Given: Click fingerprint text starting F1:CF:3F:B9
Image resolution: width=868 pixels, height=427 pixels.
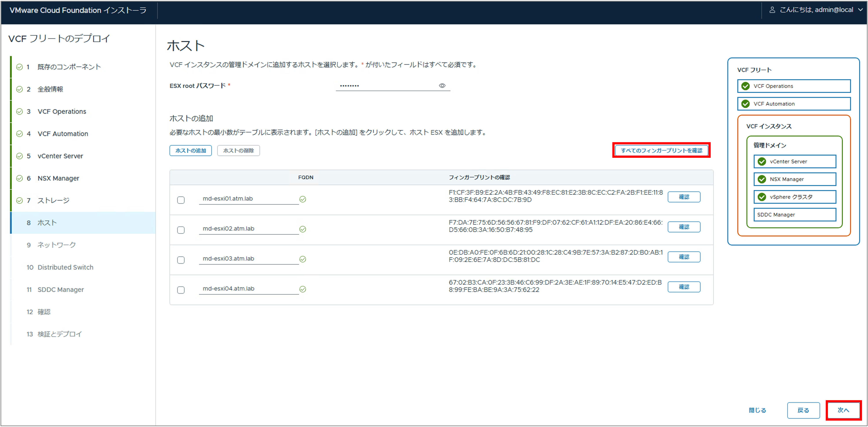Looking at the screenshot, I should coord(556,196).
